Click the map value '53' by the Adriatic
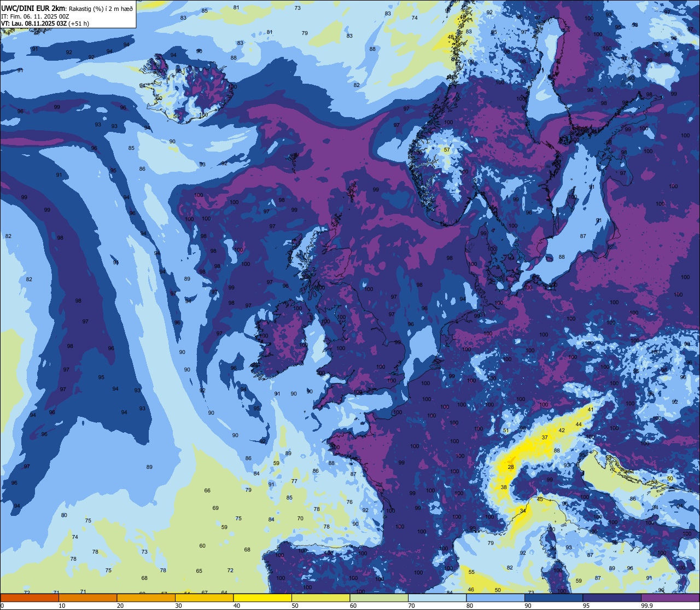This screenshot has width=700, height=610. tap(655, 481)
